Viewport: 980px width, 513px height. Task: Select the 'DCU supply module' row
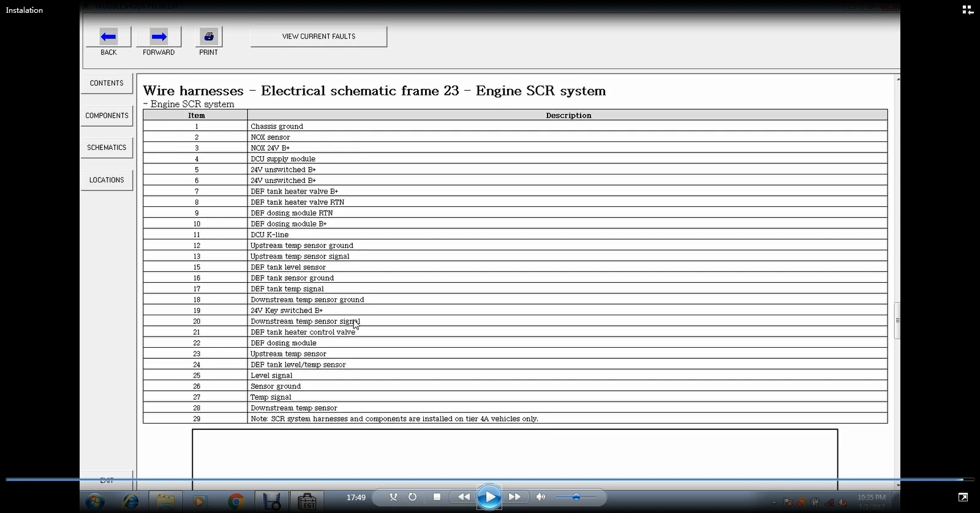tap(515, 159)
